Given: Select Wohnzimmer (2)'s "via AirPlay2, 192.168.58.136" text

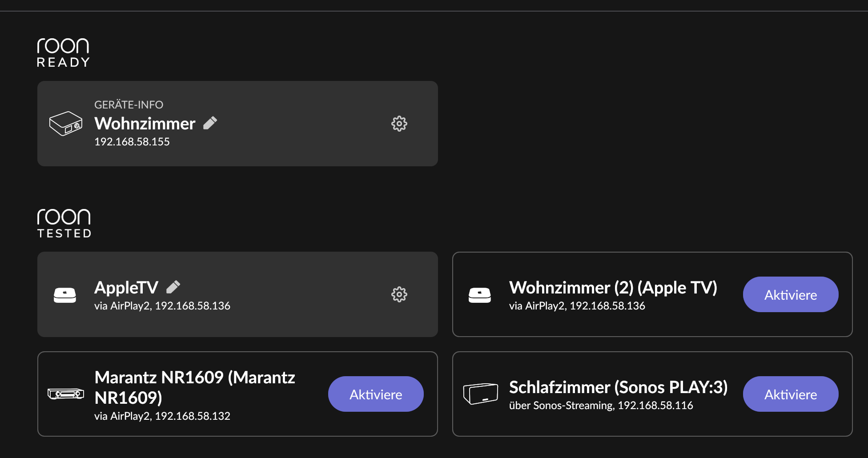Looking at the screenshot, I should [577, 306].
